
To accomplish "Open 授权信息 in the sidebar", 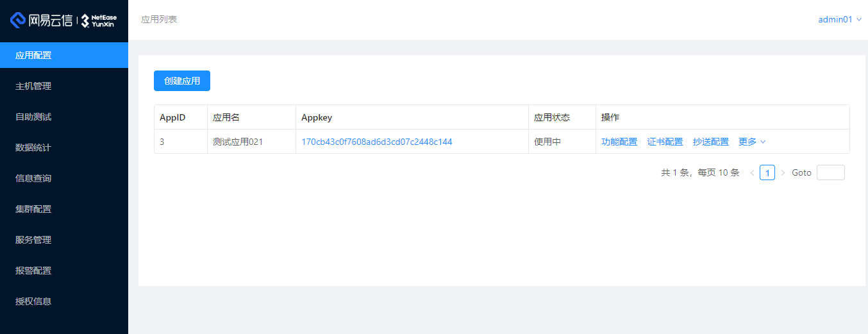I will [33, 301].
